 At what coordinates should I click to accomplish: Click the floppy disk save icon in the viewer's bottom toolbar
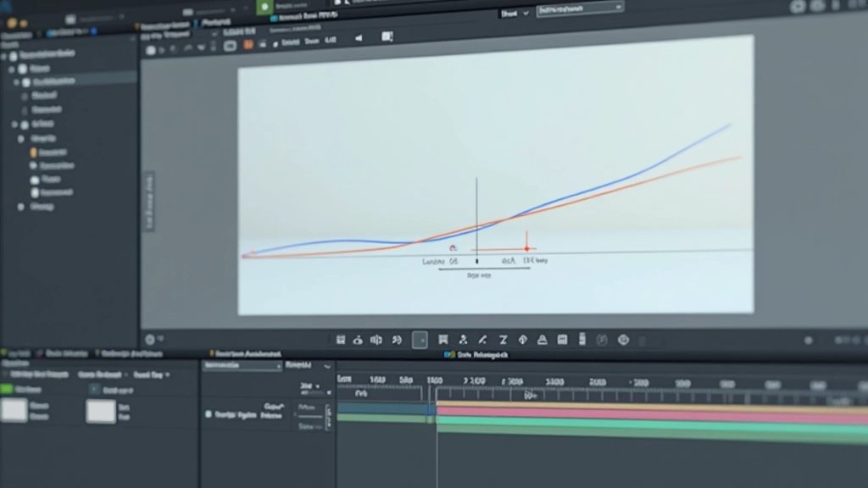coord(563,340)
